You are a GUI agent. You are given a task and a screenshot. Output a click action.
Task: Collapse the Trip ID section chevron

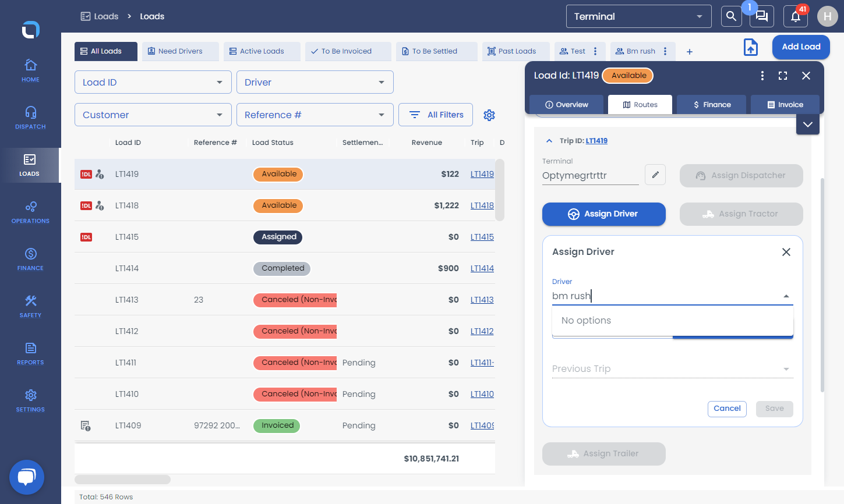(549, 141)
